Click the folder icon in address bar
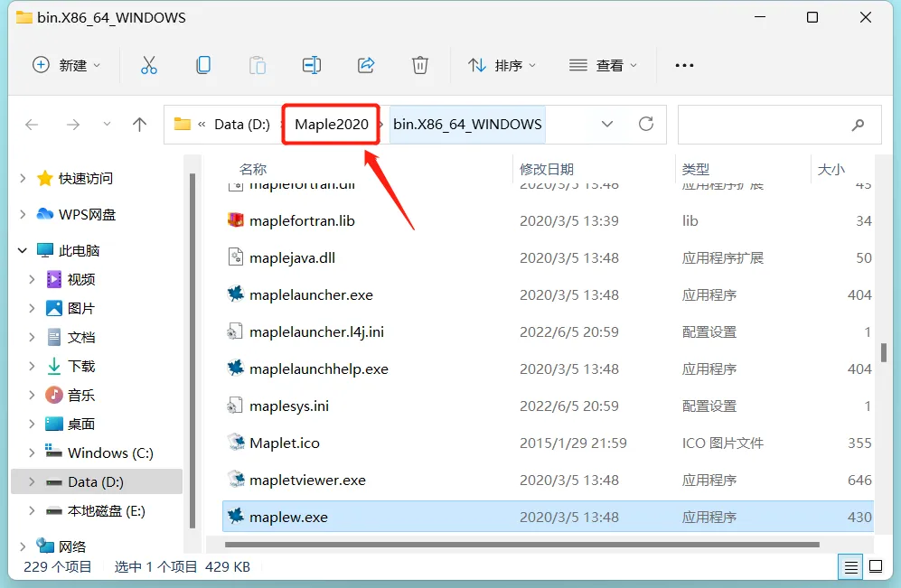The height and width of the screenshot is (588, 901). [x=183, y=124]
